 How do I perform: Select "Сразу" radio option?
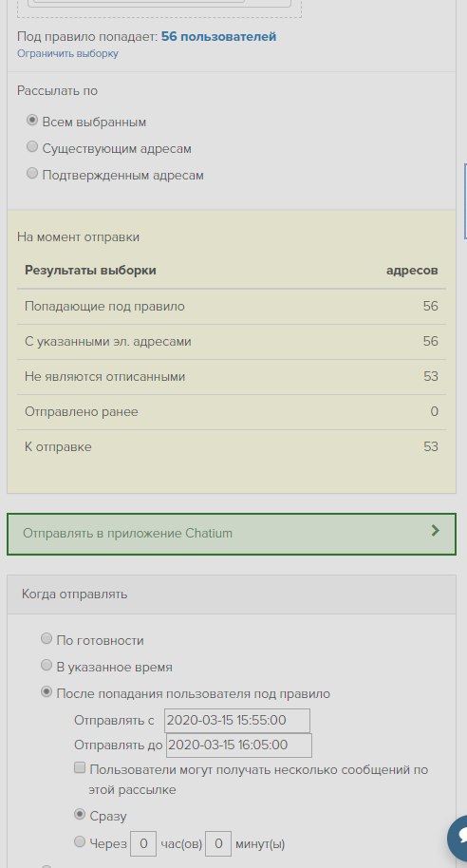pos(80,814)
